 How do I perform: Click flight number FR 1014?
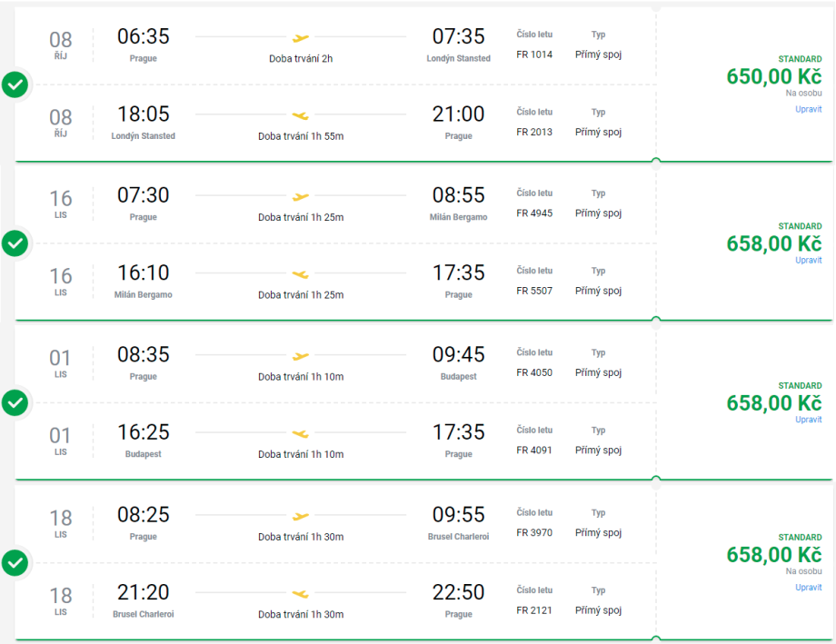tap(534, 54)
